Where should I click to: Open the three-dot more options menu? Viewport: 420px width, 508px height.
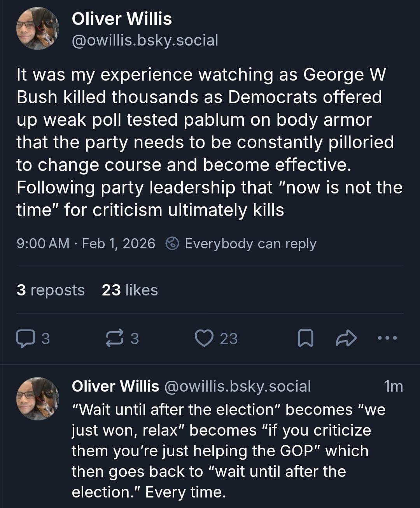pos(387,338)
